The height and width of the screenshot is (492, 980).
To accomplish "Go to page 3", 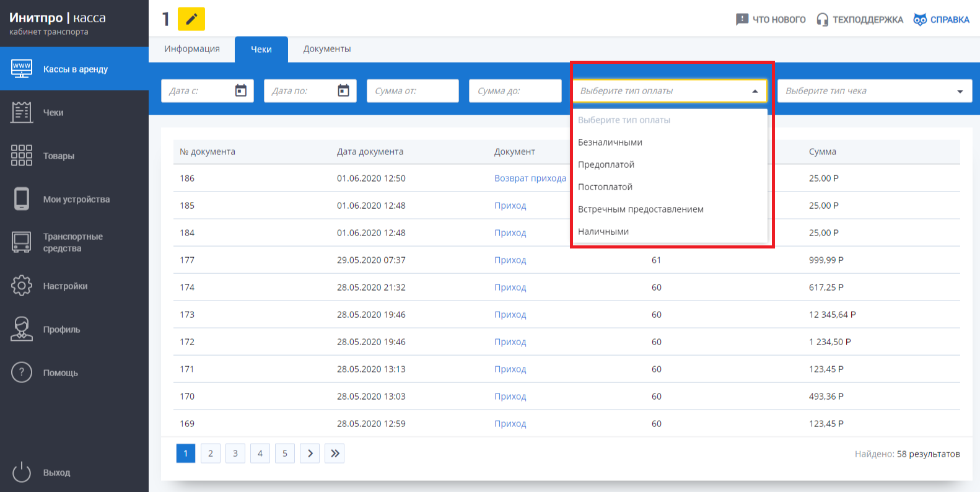I will (x=235, y=453).
